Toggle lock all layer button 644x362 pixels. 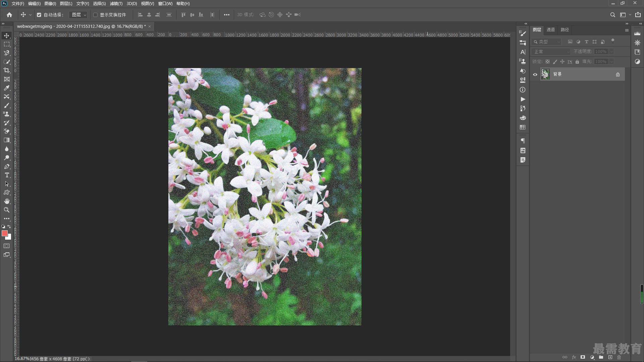577,62
